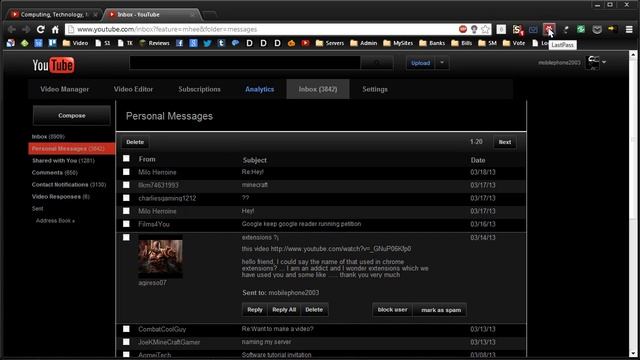This screenshot has height=360, width=640.
Task: Open Contact Notifications in the sidebar
Action: click(69, 184)
